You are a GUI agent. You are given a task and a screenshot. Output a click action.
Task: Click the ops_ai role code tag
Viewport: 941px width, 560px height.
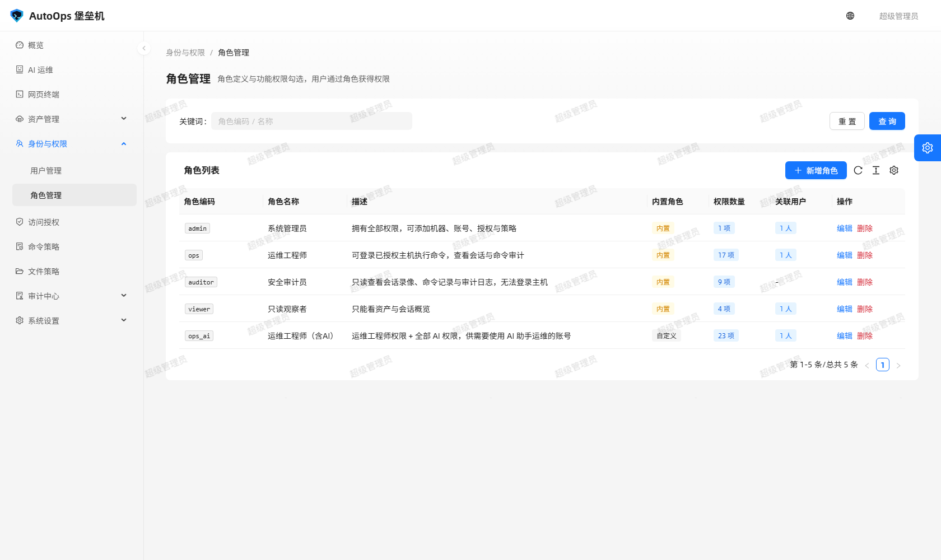point(199,336)
